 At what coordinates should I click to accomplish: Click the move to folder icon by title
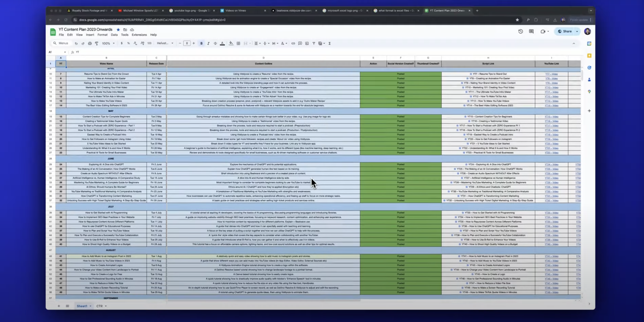tap(125, 30)
